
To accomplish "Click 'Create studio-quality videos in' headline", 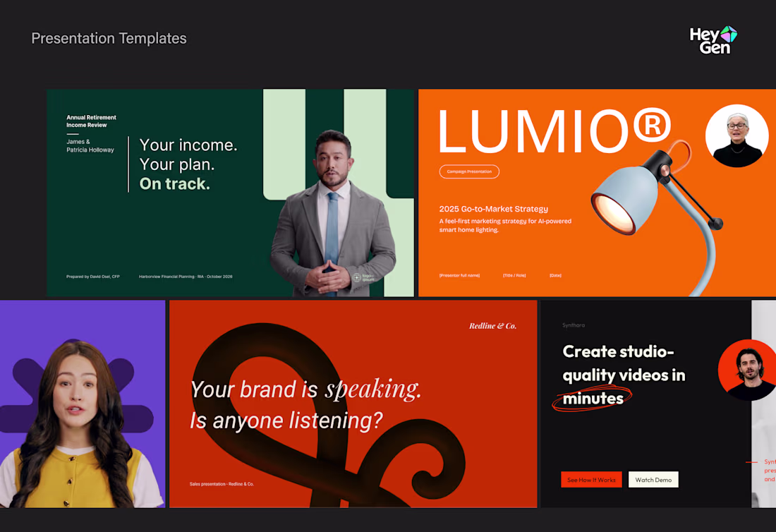I will point(624,363).
